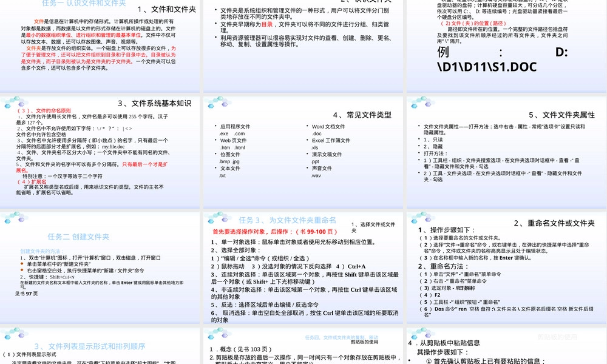Screen dimensions: 607x364
Task: Click the bullet "文本文件"
Action: point(230,168)
